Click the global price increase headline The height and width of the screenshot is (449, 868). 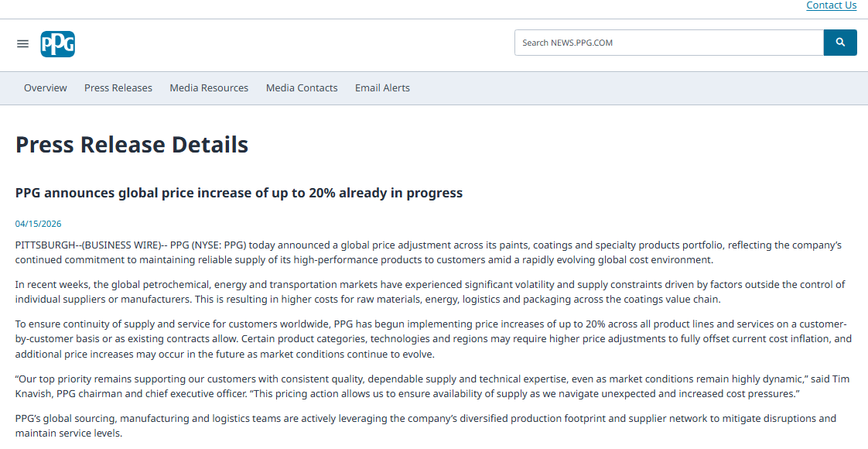239,193
